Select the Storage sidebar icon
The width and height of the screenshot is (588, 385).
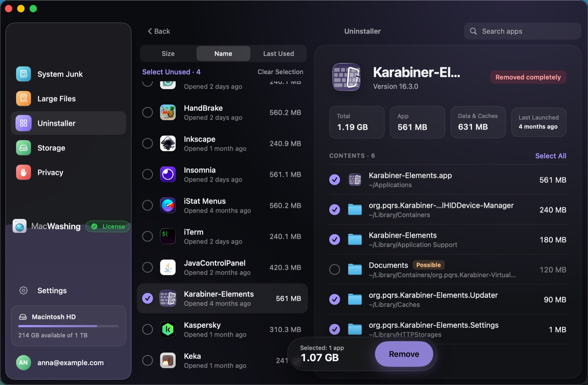pyautogui.click(x=24, y=148)
